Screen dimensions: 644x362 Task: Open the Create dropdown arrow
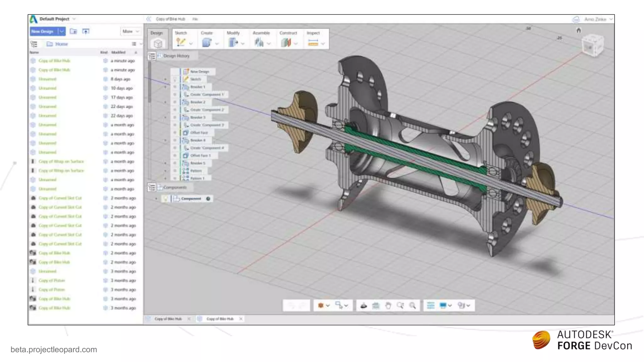(x=217, y=44)
